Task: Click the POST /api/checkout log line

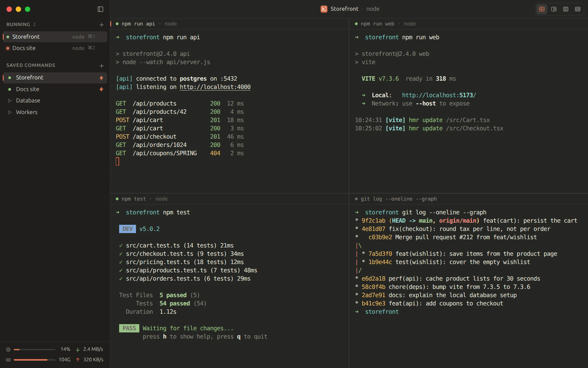Action: pos(180,136)
